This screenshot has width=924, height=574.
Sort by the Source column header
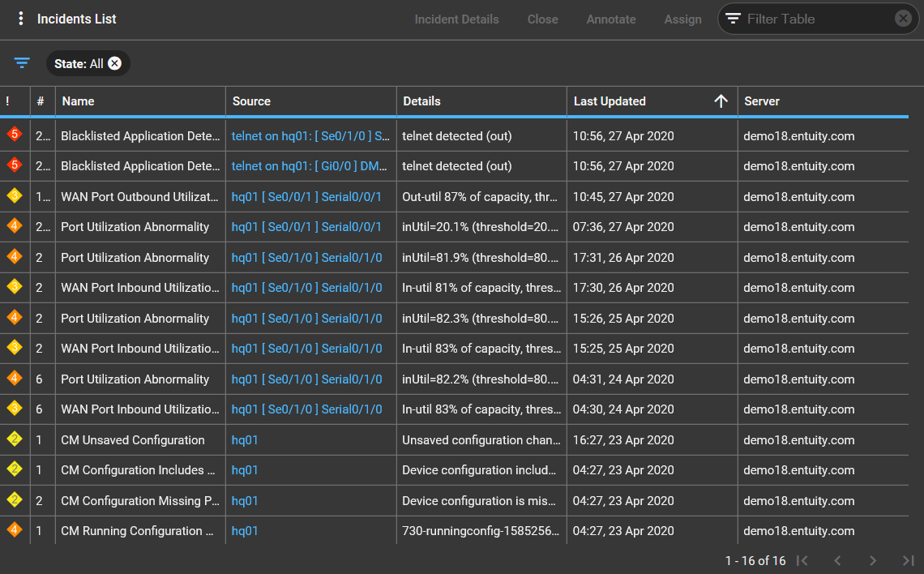coord(251,101)
